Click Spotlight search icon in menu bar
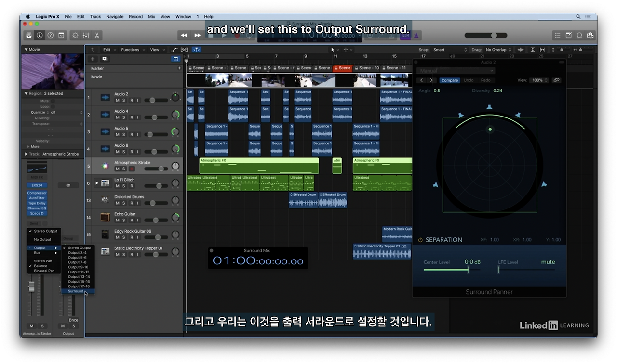617x364 pixels. [578, 17]
